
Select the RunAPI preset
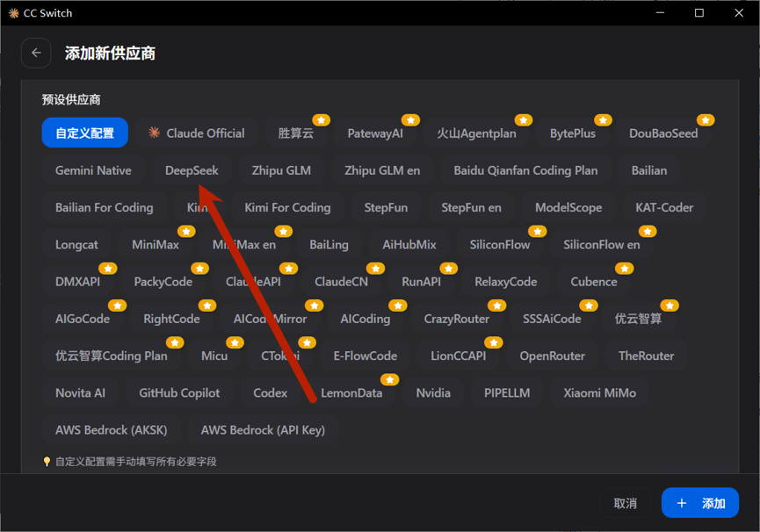click(x=421, y=281)
